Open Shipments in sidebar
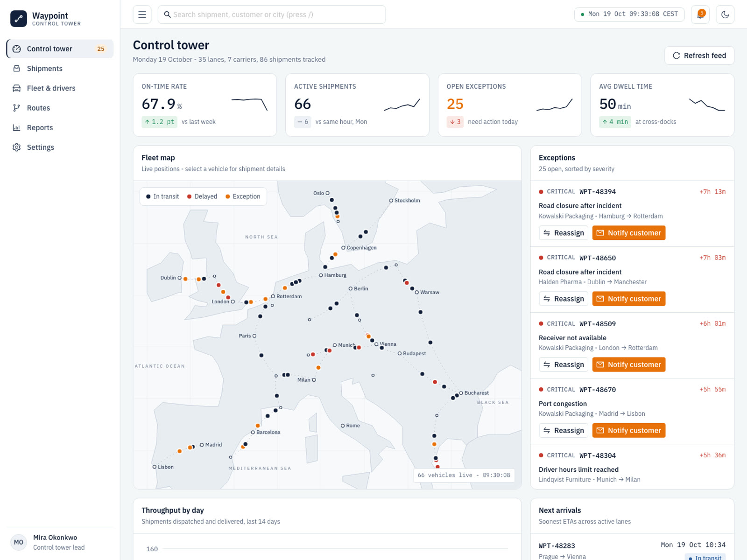Viewport: 747px width, 560px height. click(x=60, y=69)
